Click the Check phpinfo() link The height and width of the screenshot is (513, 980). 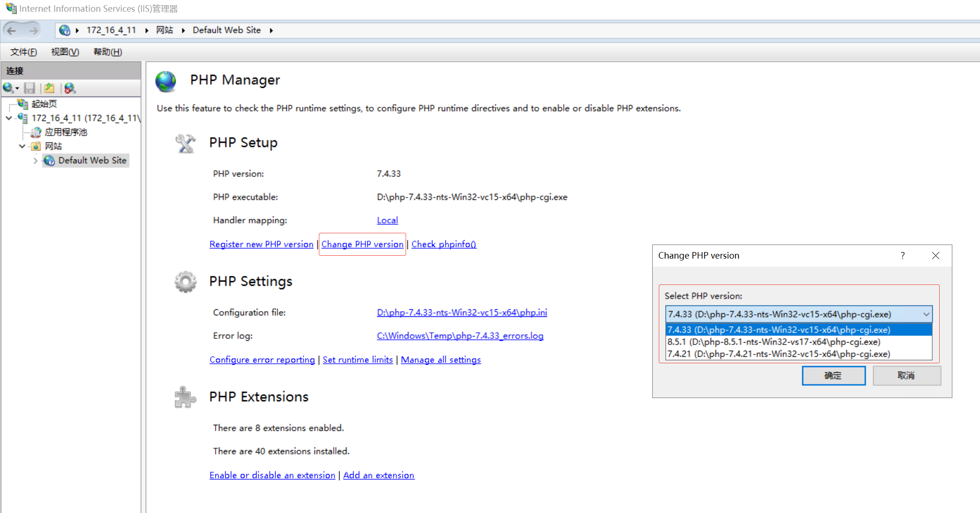444,244
